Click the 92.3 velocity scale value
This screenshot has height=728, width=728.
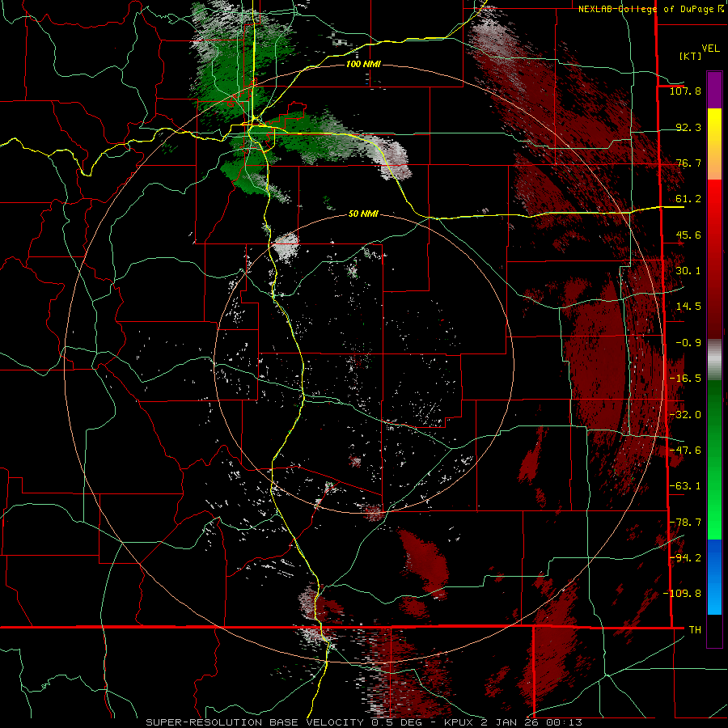[688, 127]
